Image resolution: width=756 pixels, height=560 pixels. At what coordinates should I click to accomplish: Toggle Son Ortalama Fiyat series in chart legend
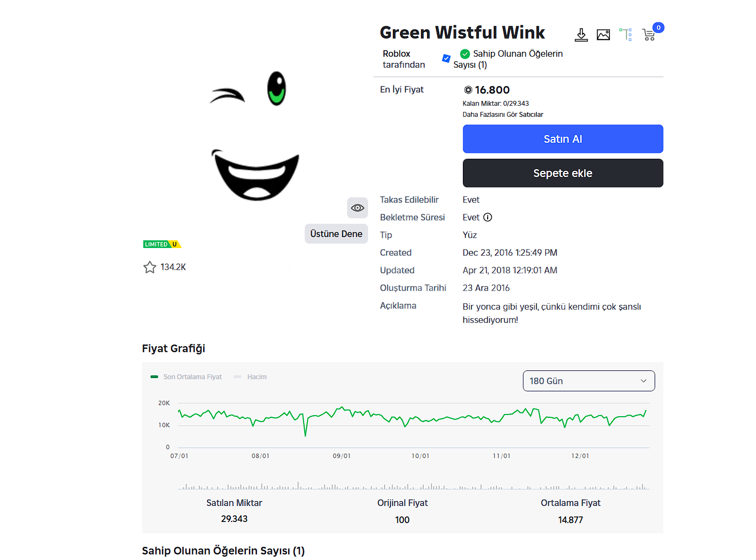(186, 377)
